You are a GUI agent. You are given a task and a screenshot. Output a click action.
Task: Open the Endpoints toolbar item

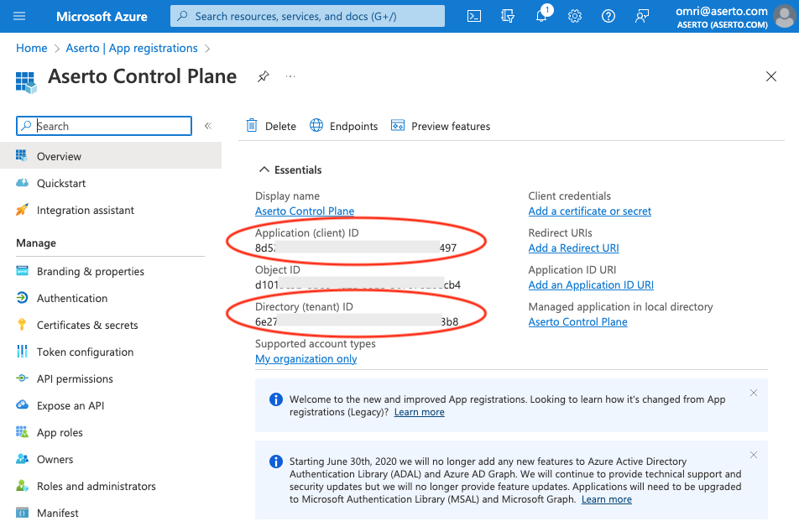344,126
